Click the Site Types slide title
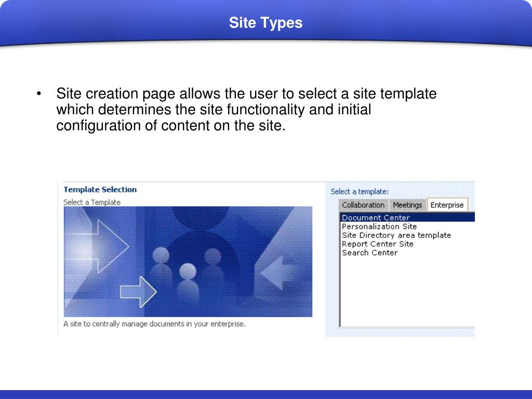This screenshot has height=399, width=532. (x=265, y=23)
